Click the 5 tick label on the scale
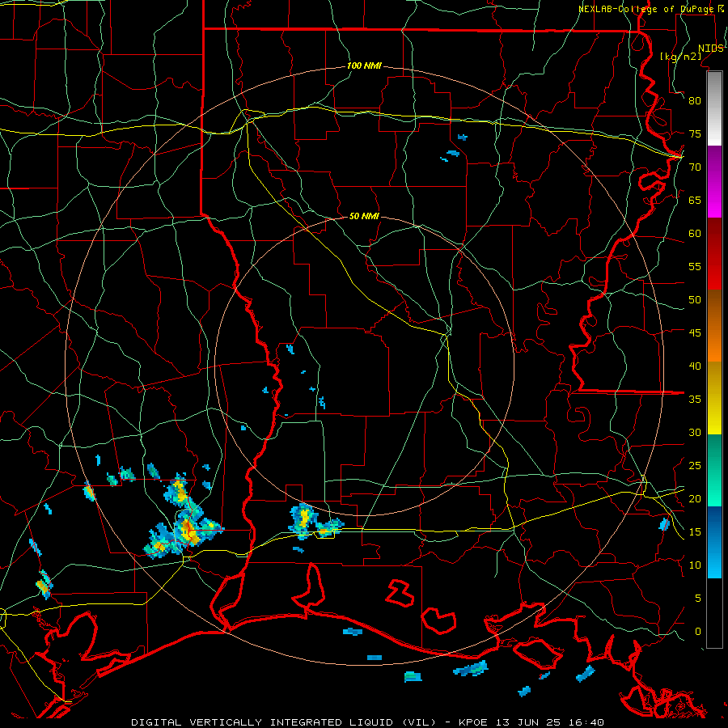This screenshot has width=728, height=728. pos(698,599)
